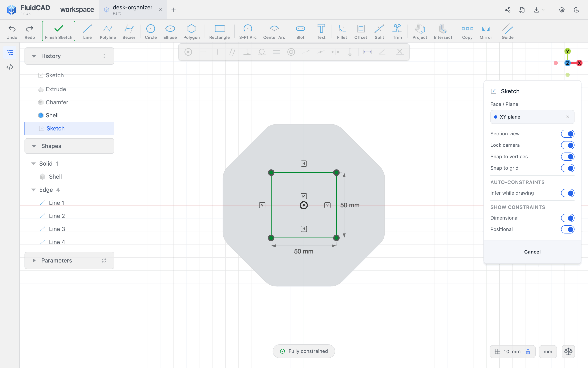Collapse the Solid tree group
This screenshot has height=368, width=588.
[x=33, y=164]
